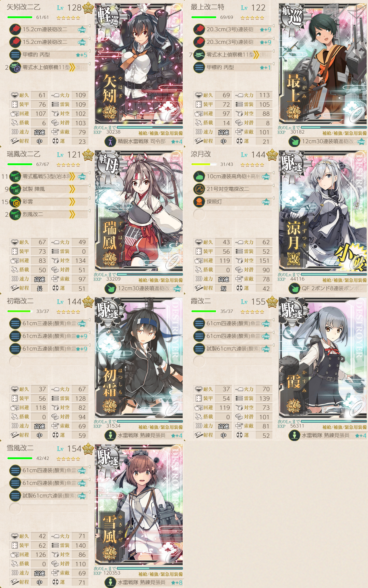368x588 pixels.
Task: Select the Yukikaze Kai Ni portrait card
Action: point(139,505)
